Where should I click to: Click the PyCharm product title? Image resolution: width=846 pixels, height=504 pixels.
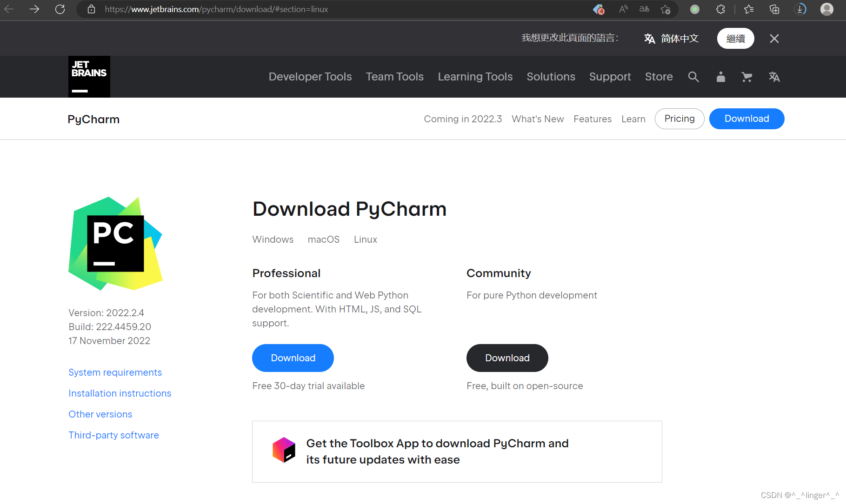93,119
